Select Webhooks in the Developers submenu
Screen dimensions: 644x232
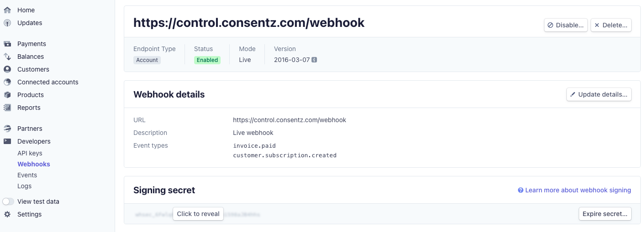34,164
